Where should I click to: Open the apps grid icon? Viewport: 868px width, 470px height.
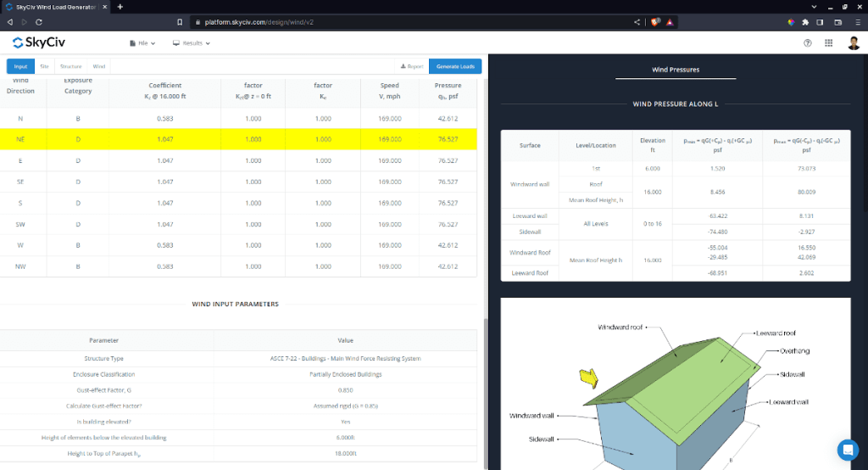[x=828, y=43]
